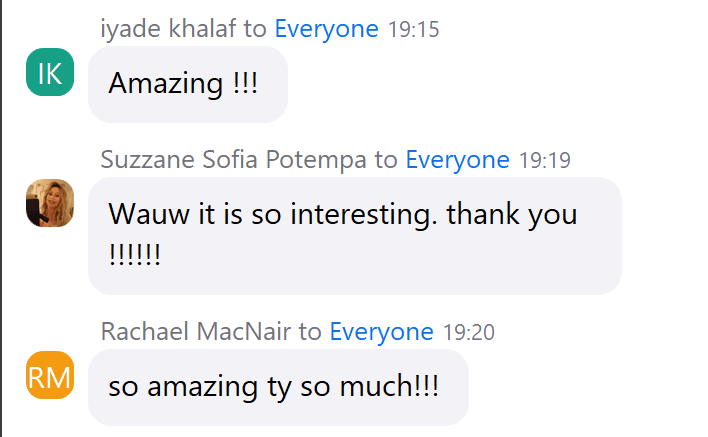
Task: Click Everyone link beside Suzzane Sofia Potempa
Action: tap(457, 160)
